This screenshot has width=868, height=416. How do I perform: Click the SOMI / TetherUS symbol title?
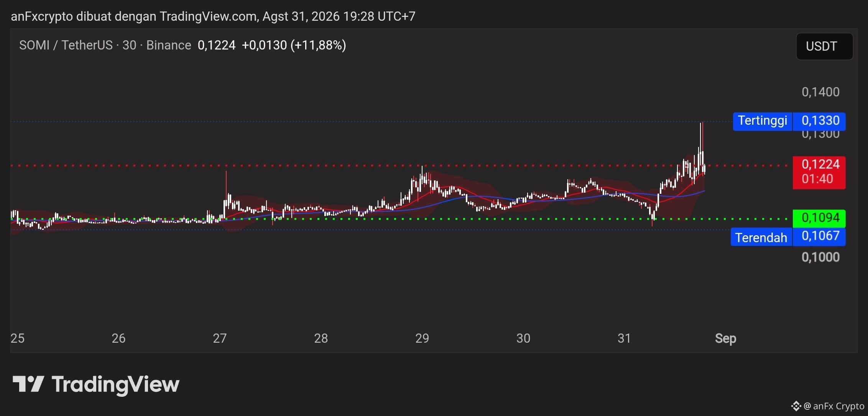coord(66,45)
